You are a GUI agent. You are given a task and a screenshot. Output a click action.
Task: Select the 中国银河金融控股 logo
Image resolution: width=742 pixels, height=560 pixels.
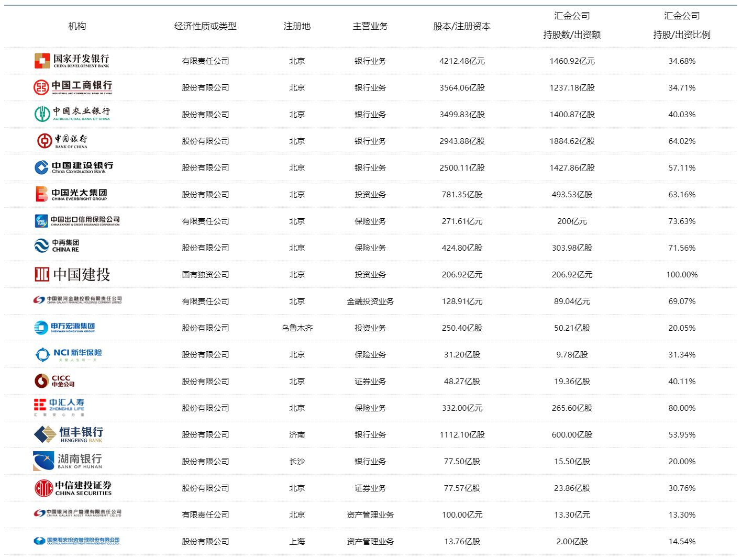(77, 300)
